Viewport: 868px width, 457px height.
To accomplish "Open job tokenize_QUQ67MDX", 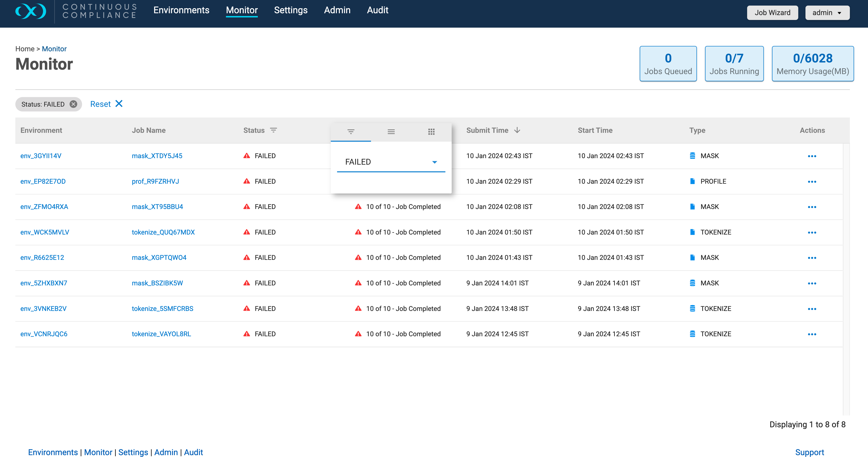I will tap(163, 232).
